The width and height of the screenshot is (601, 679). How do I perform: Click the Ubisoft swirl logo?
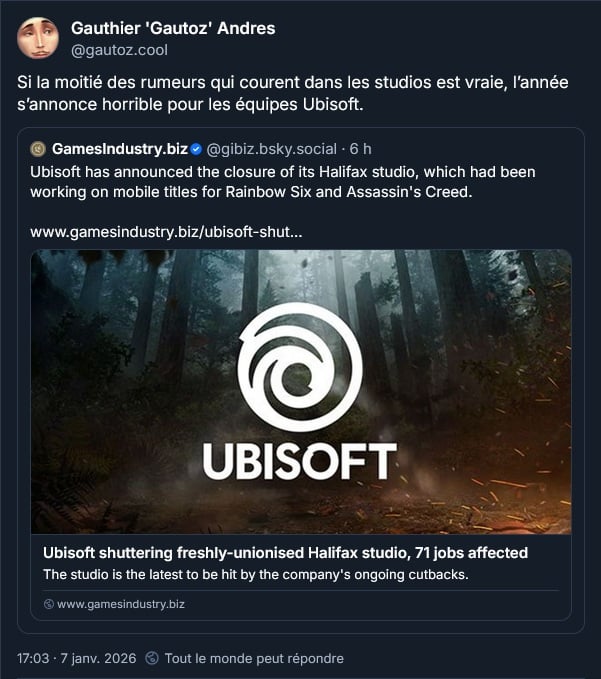click(x=300, y=366)
